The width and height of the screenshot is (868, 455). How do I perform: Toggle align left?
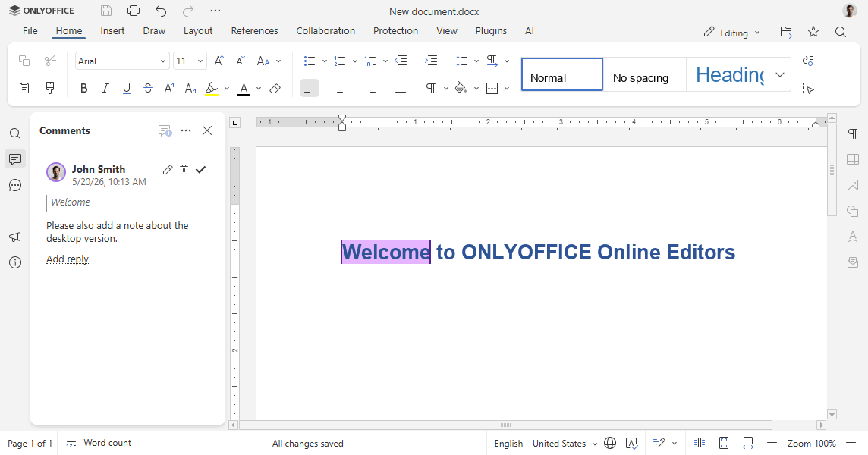click(310, 88)
